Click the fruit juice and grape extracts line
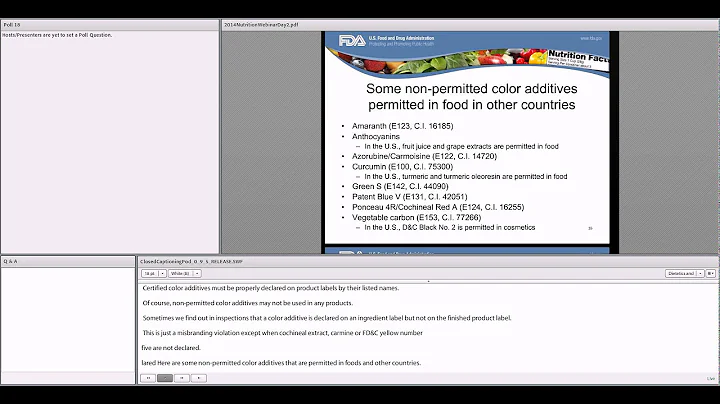 (461, 146)
